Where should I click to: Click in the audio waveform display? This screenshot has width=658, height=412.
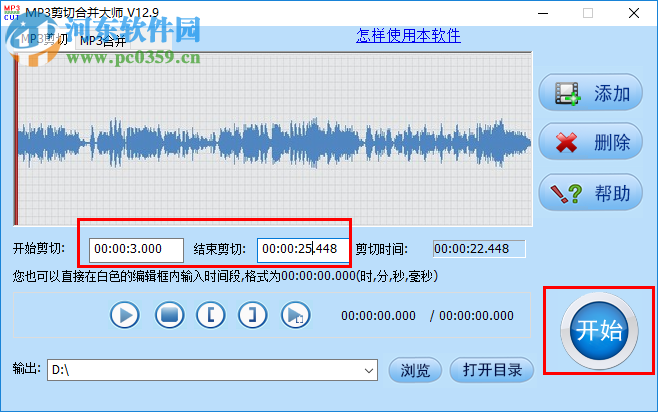pyautogui.click(x=275, y=139)
